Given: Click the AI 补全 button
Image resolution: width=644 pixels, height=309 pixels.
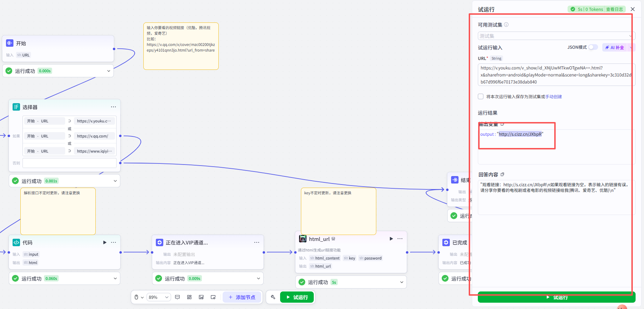Looking at the screenshot, I should (615, 47).
